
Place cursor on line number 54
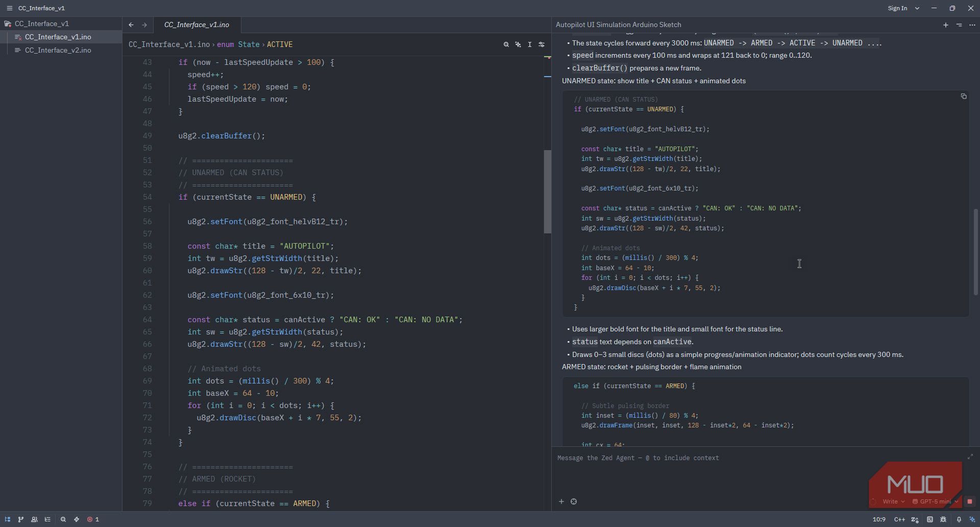pyautogui.click(x=147, y=197)
